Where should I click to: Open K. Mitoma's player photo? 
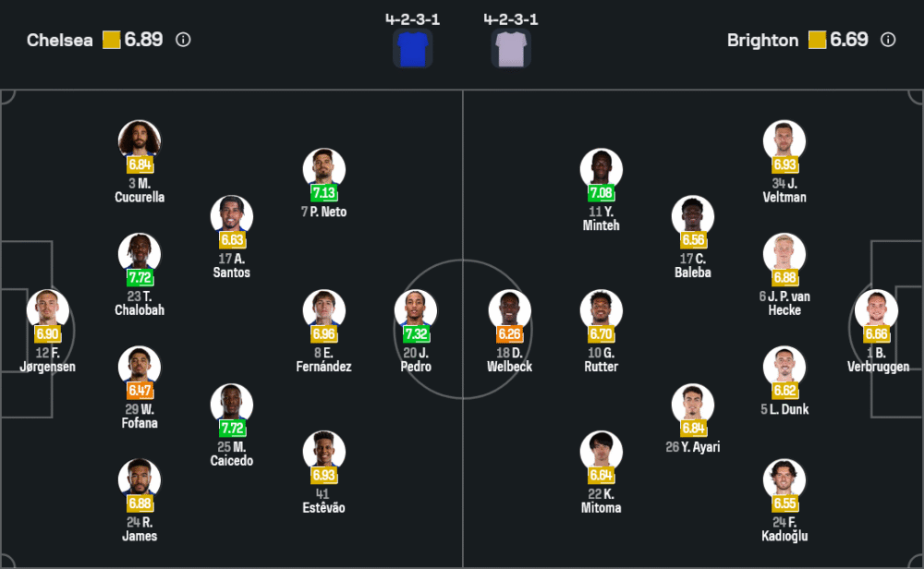[602, 450]
